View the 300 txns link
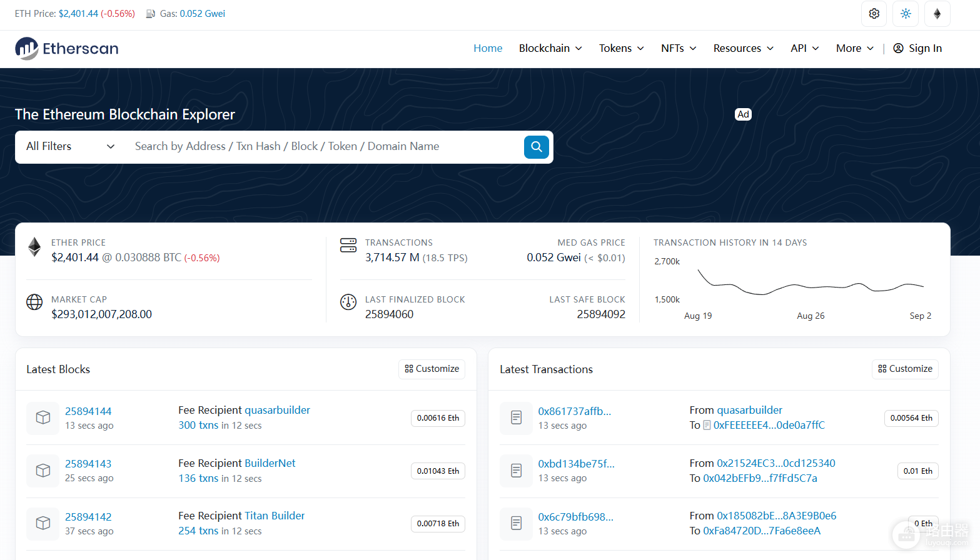Screen dimensions: 980x560 (x=198, y=425)
